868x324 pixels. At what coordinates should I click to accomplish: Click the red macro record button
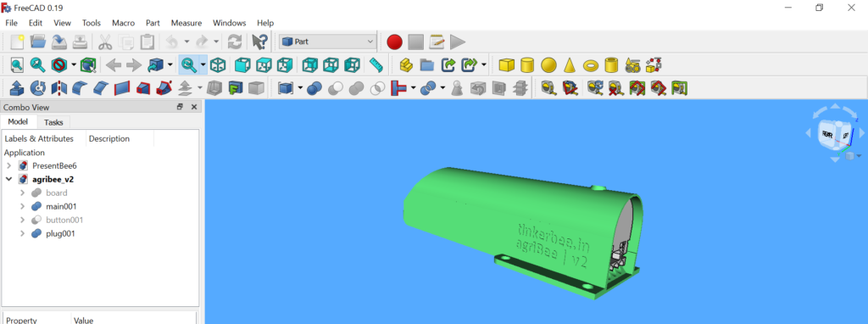point(394,42)
